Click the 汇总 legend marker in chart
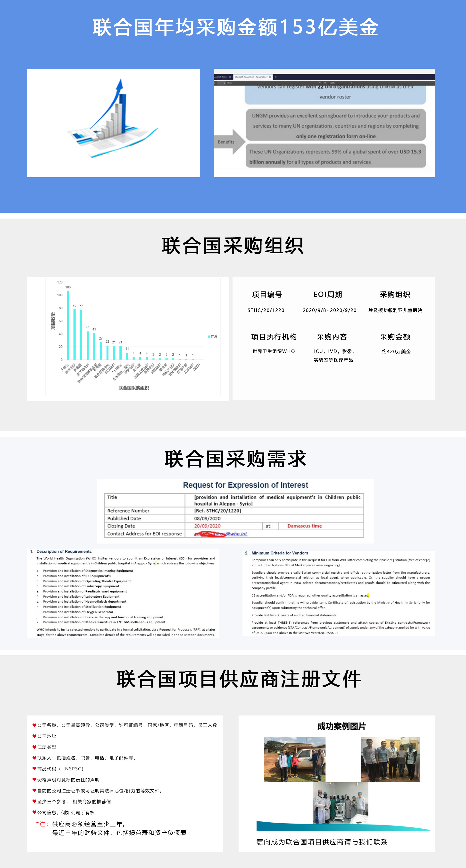 tap(209, 336)
